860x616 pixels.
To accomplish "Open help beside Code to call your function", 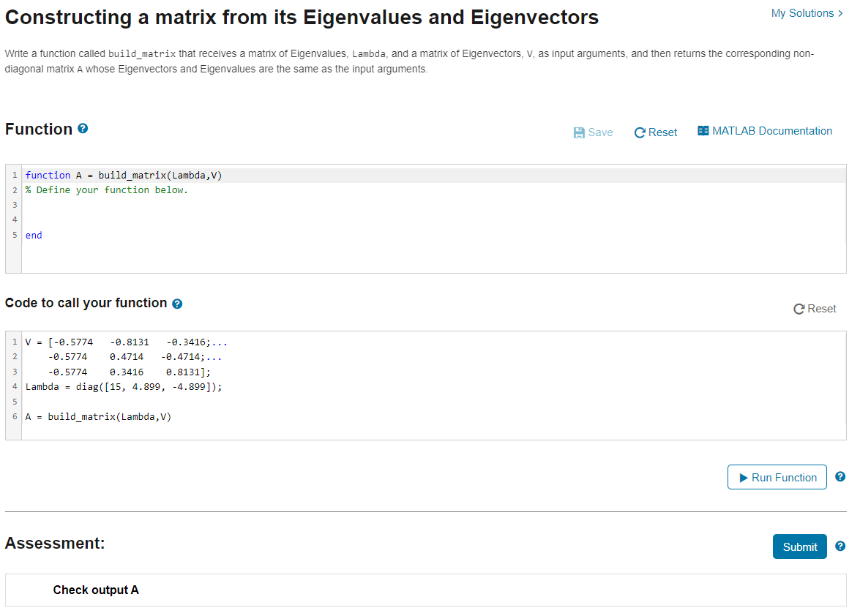I will (x=178, y=303).
